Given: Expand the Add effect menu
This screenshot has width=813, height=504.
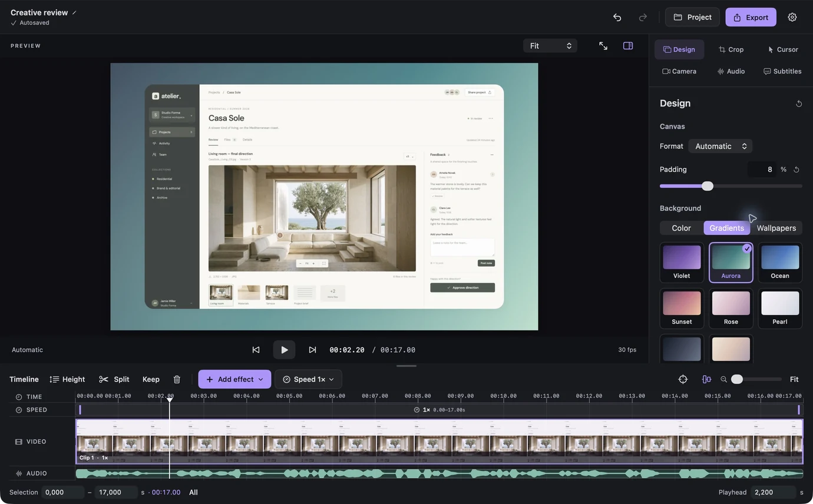Looking at the screenshot, I should tap(234, 379).
